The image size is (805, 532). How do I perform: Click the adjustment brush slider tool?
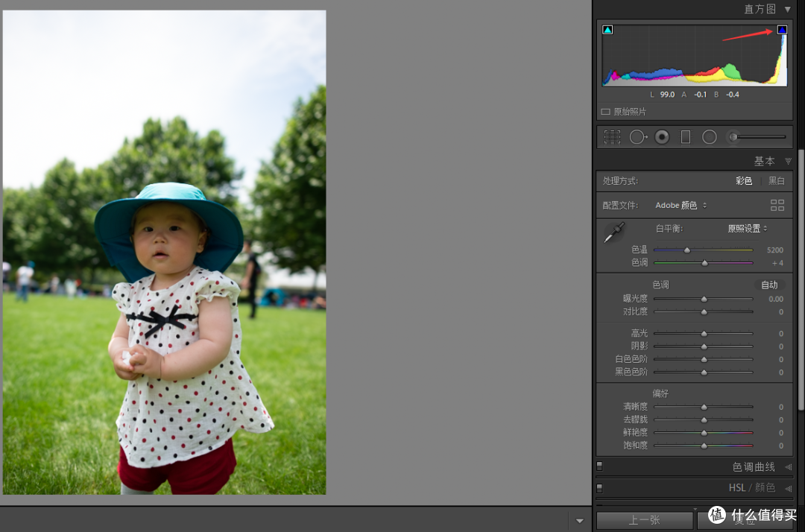pyautogui.click(x=757, y=137)
